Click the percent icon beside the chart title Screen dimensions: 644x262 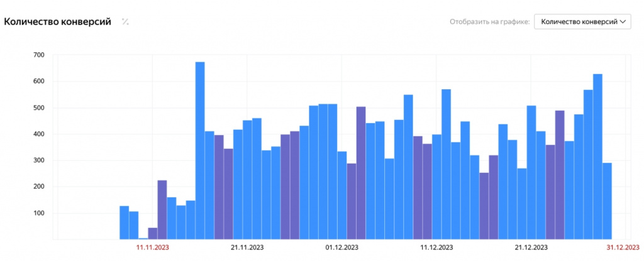coord(125,22)
